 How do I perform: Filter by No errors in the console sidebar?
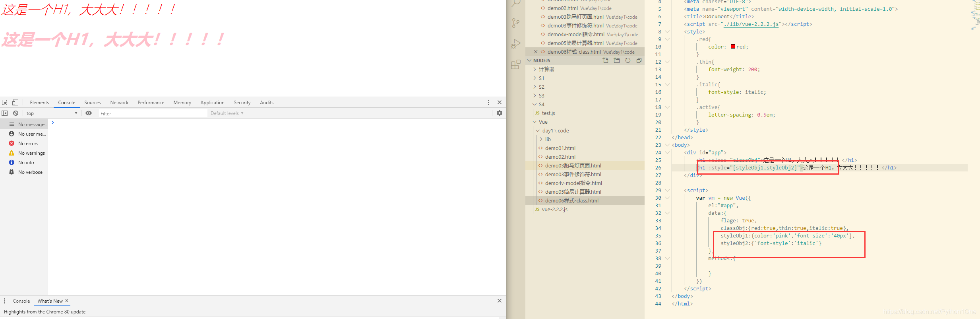click(24, 144)
